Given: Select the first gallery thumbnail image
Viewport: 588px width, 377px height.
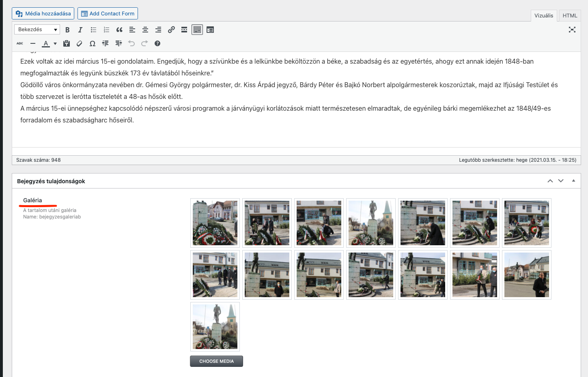Looking at the screenshot, I should point(215,223).
